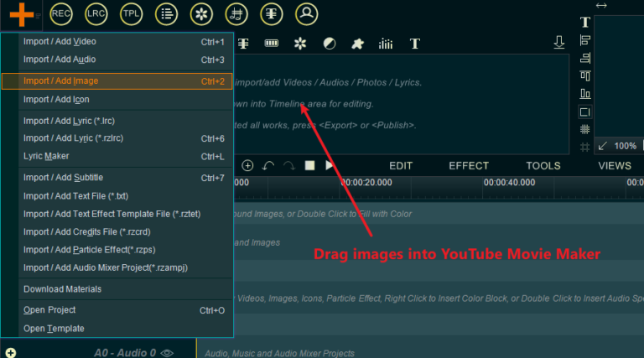Open the TPL template tool
The height and width of the screenshot is (358, 644).
[x=131, y=14]
